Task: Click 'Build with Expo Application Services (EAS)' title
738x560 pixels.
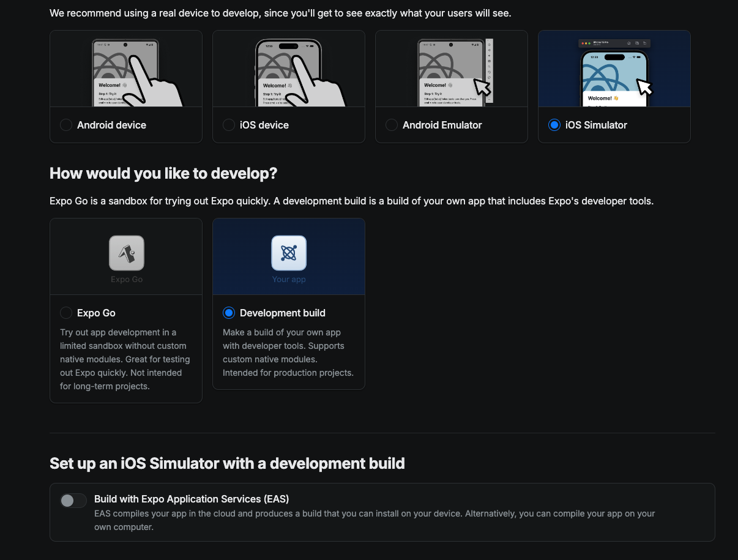Action: 192,499
